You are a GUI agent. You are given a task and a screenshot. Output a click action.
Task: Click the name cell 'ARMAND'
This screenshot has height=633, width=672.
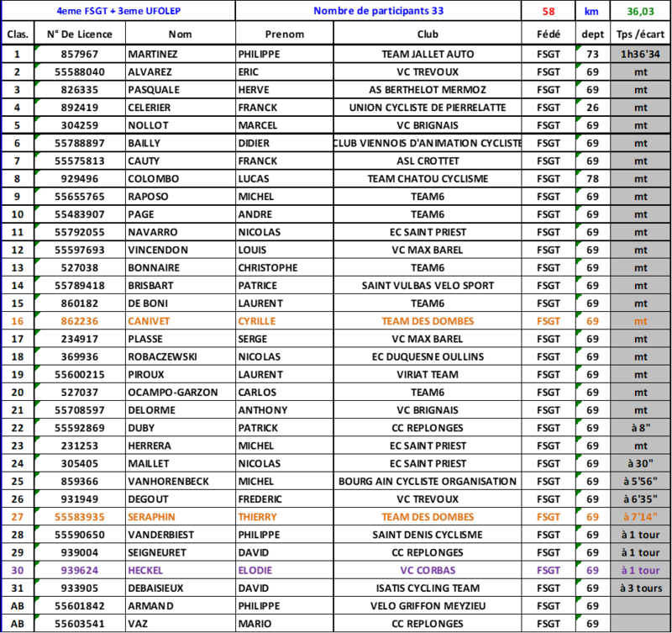[x=181, y=606]
